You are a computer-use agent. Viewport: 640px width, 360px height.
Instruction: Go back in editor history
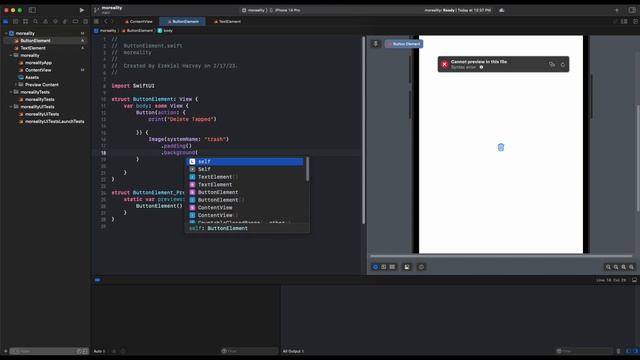pyautogui.click(x=105, y=21)
